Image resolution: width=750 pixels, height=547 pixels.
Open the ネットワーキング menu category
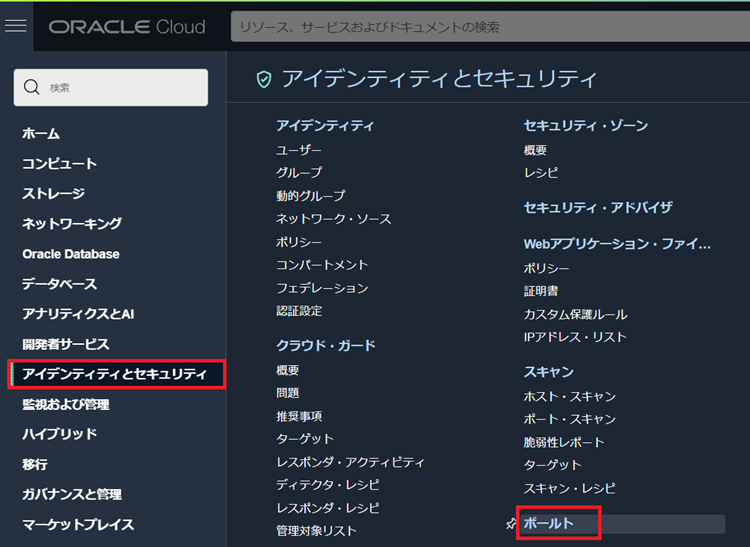[x=72, y=223]
